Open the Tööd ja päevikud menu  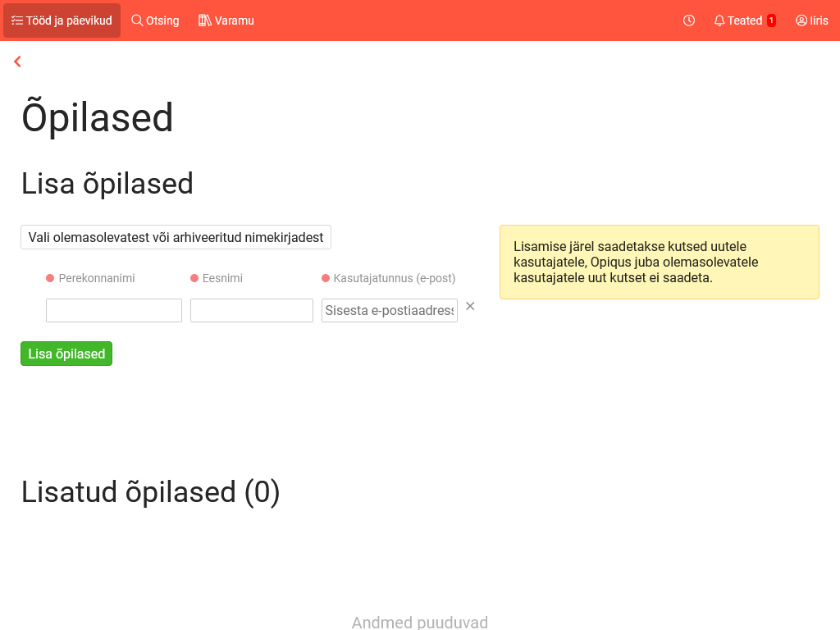tap(69, 21)
